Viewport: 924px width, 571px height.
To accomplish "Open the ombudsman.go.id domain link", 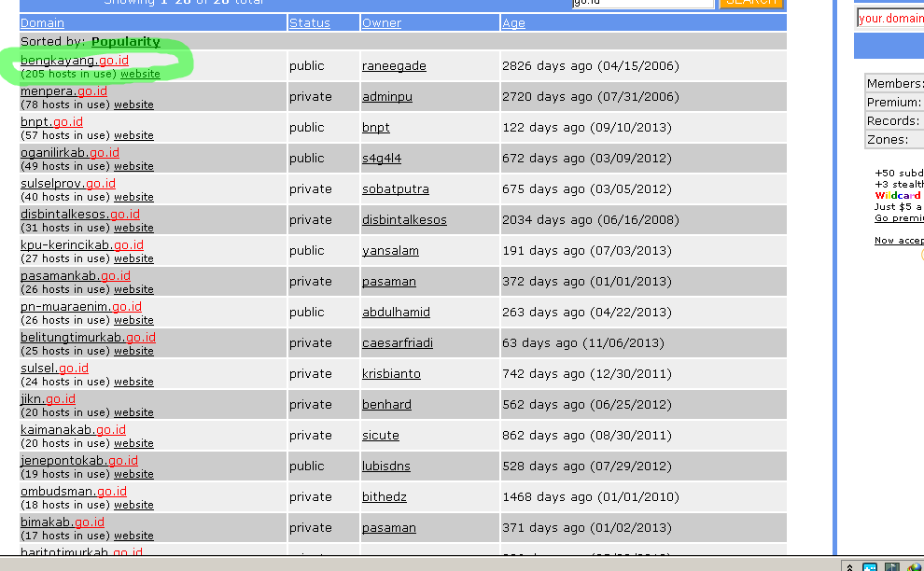I will (74, 491).
